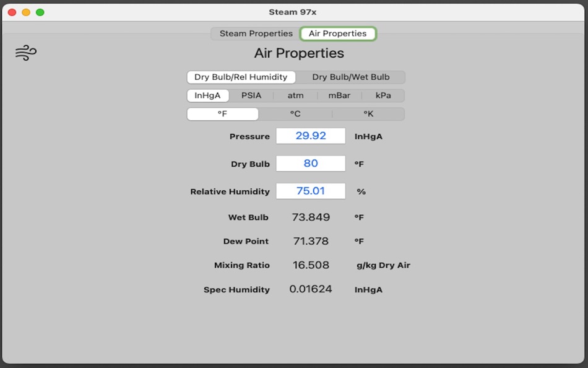Image resolution: width=588 pixels, height=368 pixels.
Task: Choose Dry Bulb/Rel Humidity mode
Action: point(241,77)
